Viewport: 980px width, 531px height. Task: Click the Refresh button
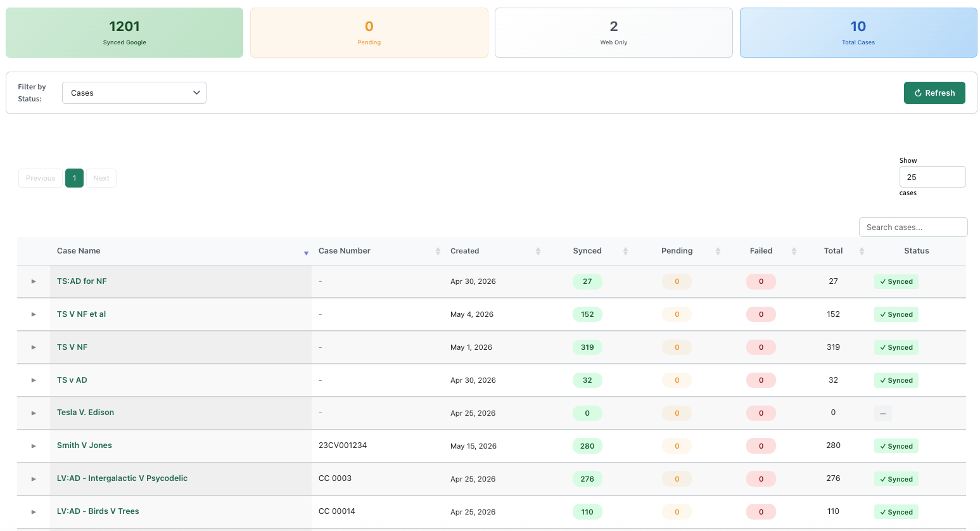pyautogui.click(x=934, y=93)
